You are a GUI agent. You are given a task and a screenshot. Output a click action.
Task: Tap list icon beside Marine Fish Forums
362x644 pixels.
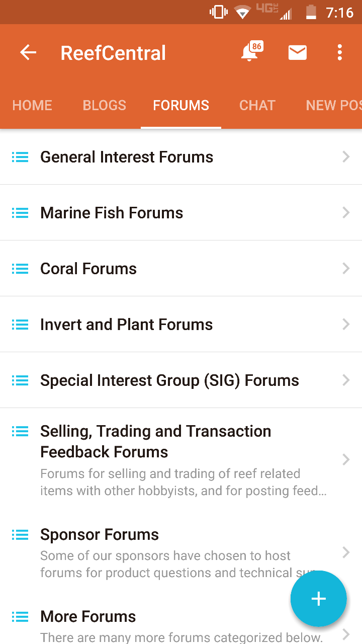(x=20, y=213)
